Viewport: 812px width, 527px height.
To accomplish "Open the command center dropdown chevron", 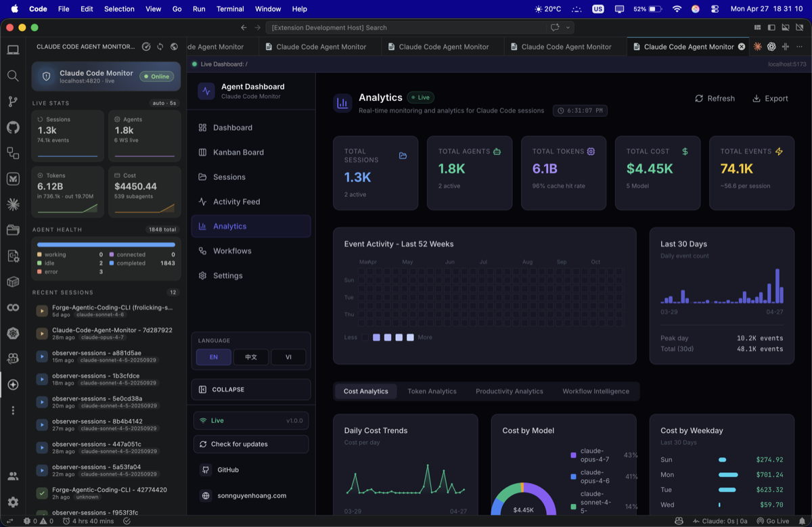I will click(568, 28).
